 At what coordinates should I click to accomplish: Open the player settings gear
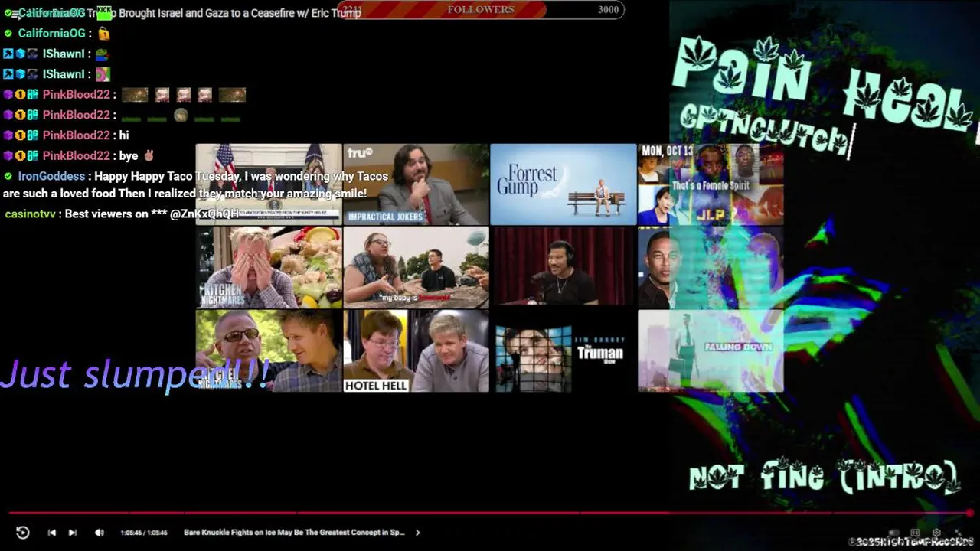point(936,533)
